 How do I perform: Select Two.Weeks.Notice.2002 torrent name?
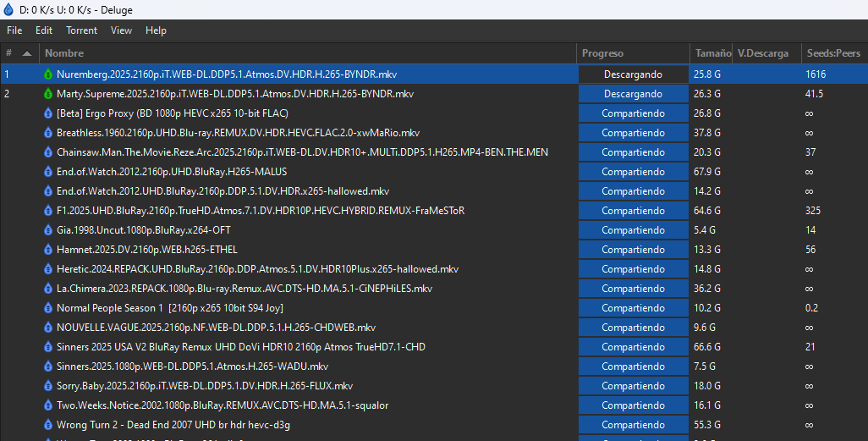222,405
